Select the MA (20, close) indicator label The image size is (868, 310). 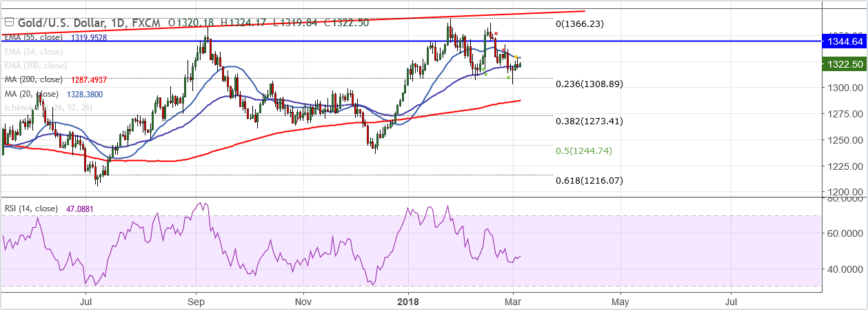[31, 93]
